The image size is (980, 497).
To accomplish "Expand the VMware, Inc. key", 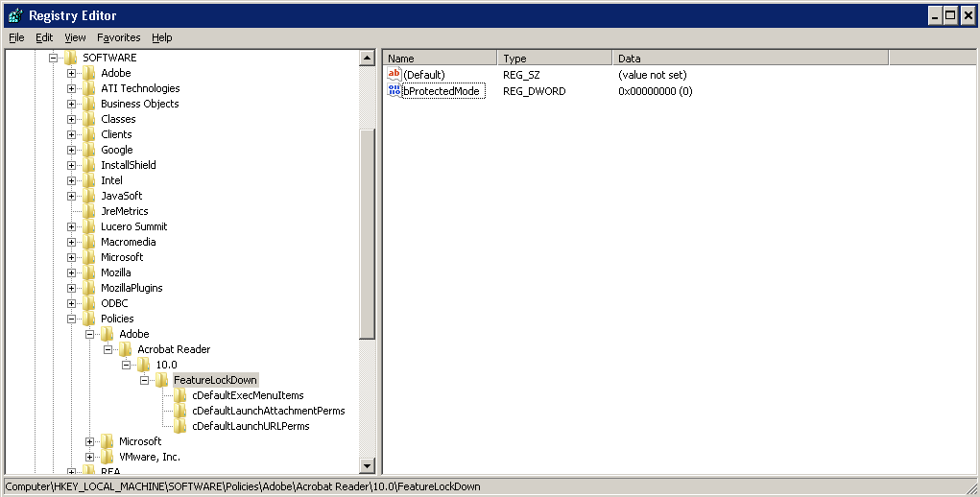I will pos(89,457).
